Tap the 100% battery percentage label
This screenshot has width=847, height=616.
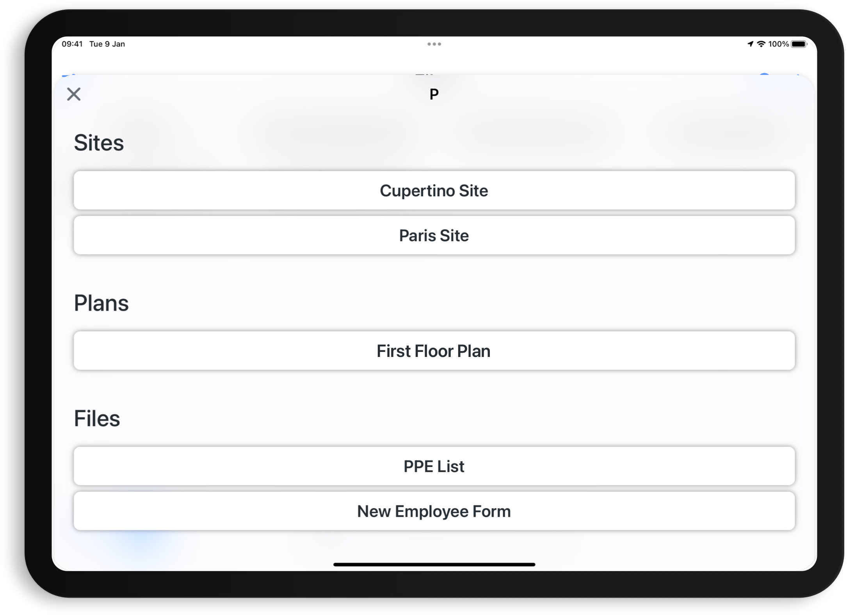click(778, 44)
